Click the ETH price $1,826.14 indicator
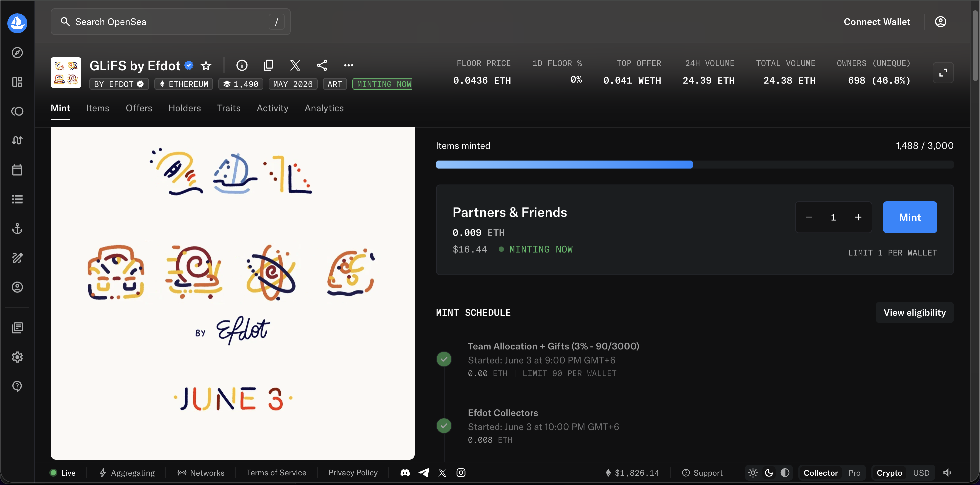The image size is (980, 485). point(632,472)
